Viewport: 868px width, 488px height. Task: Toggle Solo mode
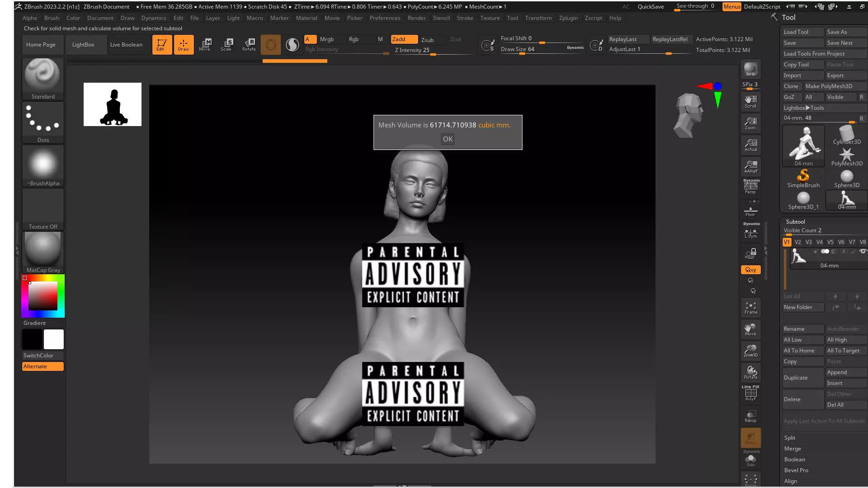coord(750,460)
